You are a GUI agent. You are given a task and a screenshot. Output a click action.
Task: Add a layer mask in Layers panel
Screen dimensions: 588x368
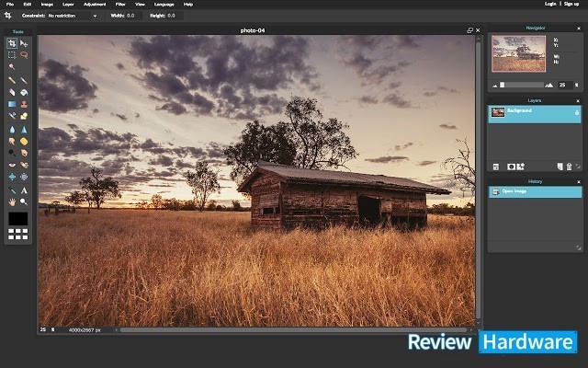(x=511, y=167)
